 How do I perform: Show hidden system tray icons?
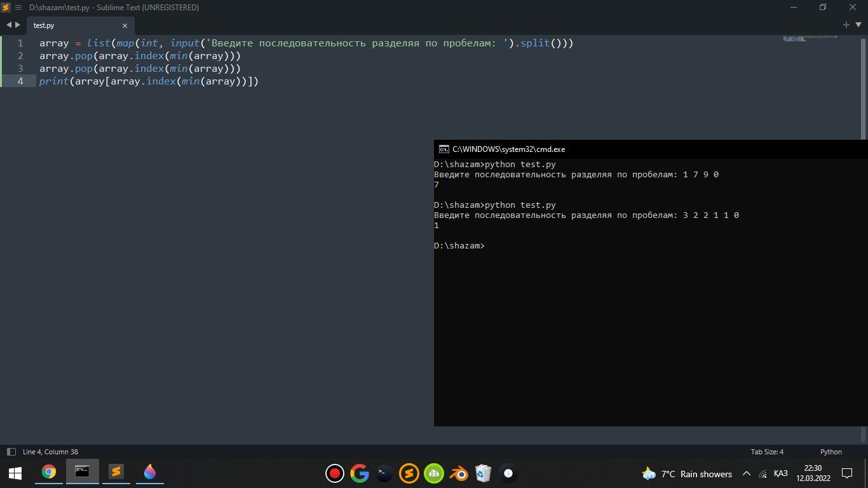747,474
